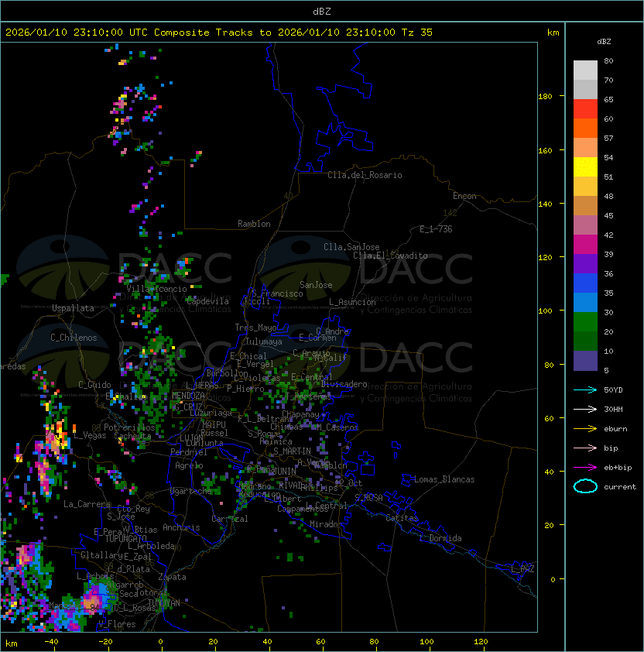Image resolution: width=644 pixels, height=652 pixels.
Task: Click the km unit label at bottom left
Action: [12, 643]
